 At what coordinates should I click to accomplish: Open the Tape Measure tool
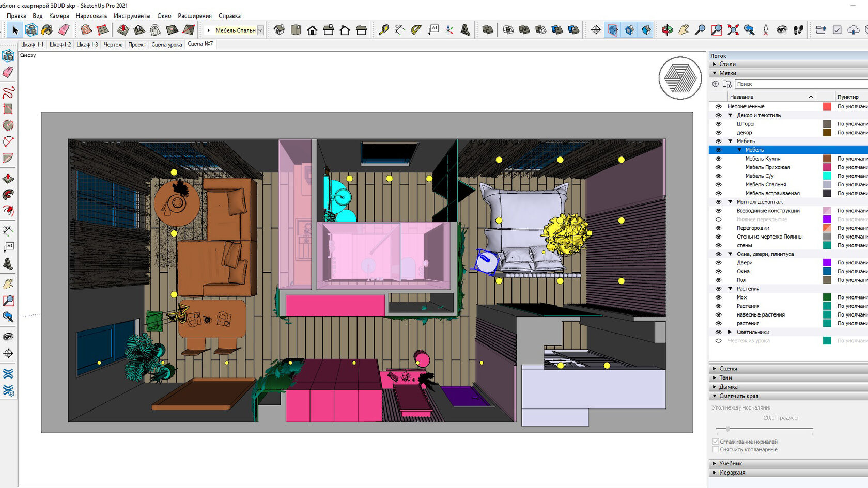383,30
